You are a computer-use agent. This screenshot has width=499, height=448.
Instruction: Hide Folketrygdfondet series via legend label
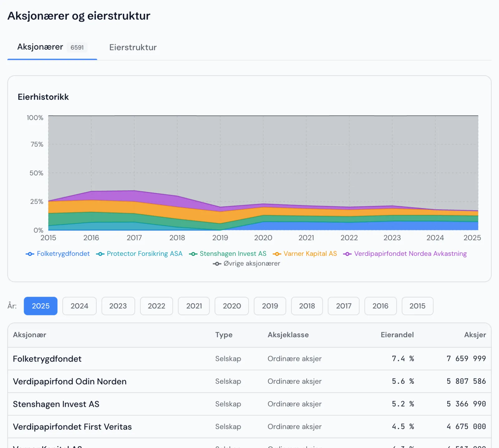[63, 254]
